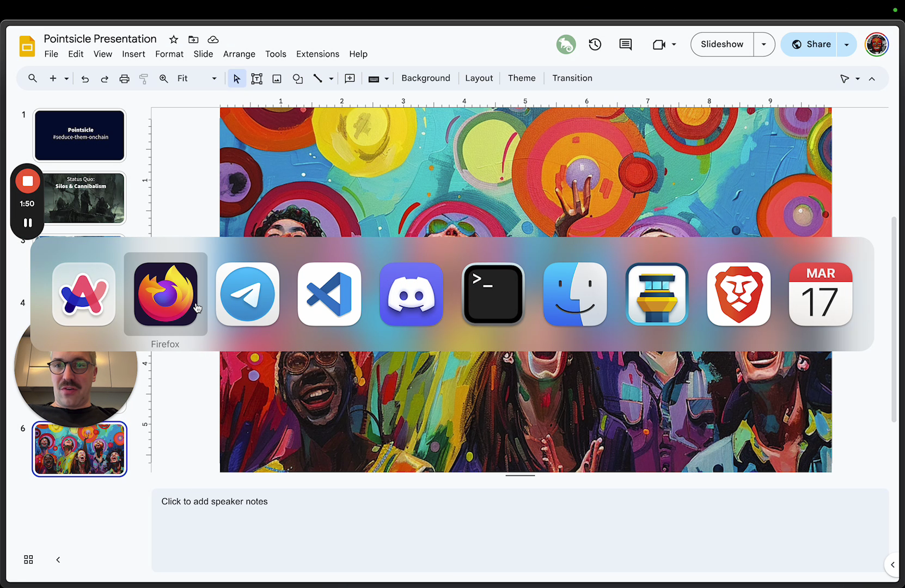Open the input tools keyboard icon

coord(374,79)
